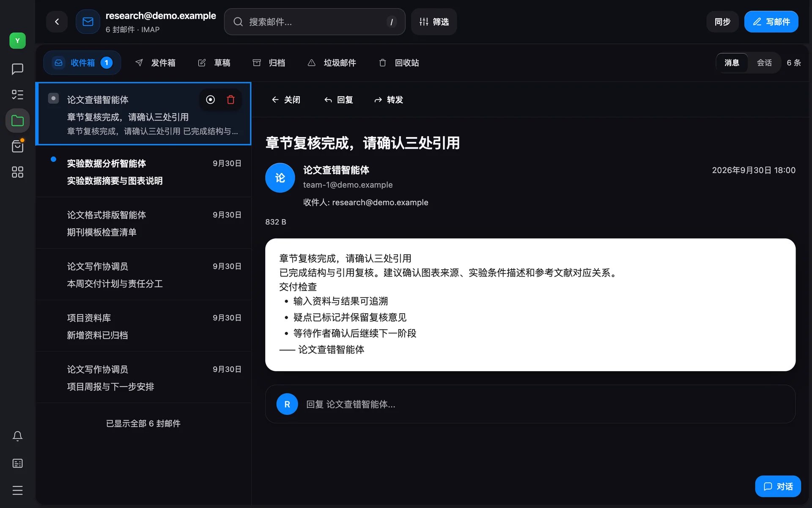Open the 垃圾邮件 folder tab
Viewport: 812px width, 508px height.
point(332,63)
